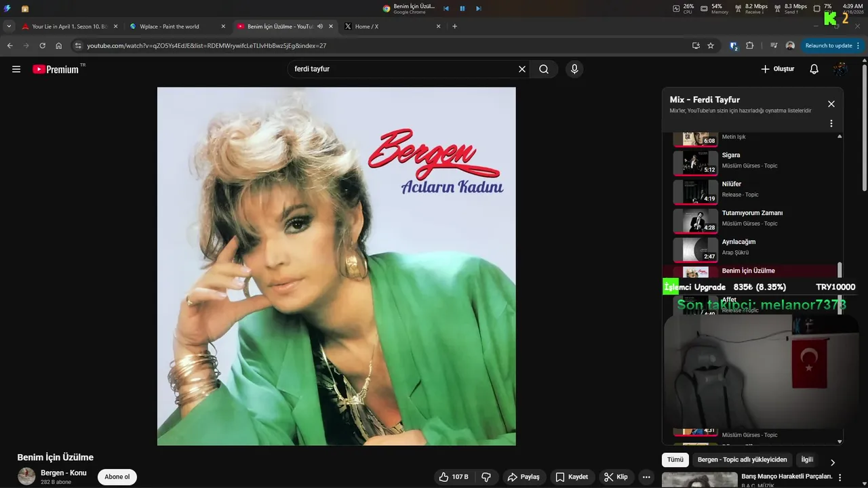This screenshot has width=868, height=488.
Task: Click the Bergen channel avatar
Action: (26, 476)
